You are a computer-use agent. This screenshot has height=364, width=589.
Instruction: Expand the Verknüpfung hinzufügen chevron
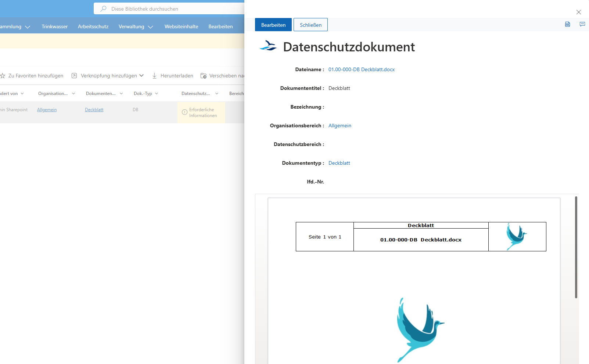141,76
